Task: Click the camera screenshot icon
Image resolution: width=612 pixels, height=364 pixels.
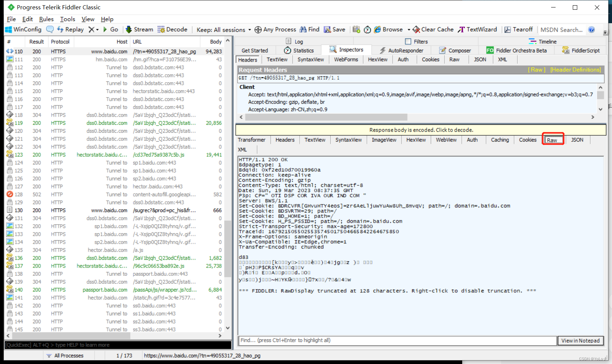Action: click(356, 30)
